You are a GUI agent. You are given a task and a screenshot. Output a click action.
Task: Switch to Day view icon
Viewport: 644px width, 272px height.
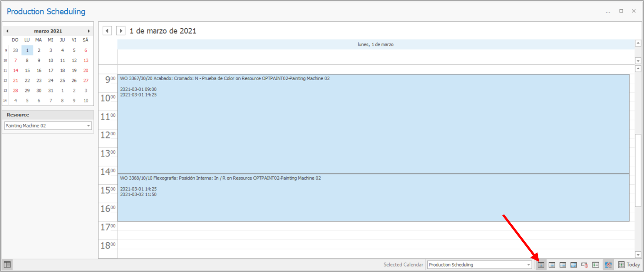tap(541, 265)
